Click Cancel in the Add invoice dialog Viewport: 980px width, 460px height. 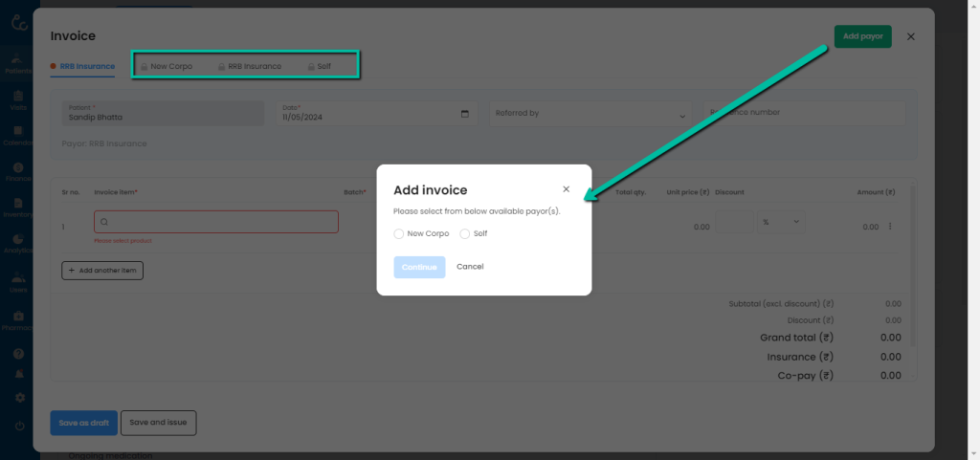coord(470,267)
